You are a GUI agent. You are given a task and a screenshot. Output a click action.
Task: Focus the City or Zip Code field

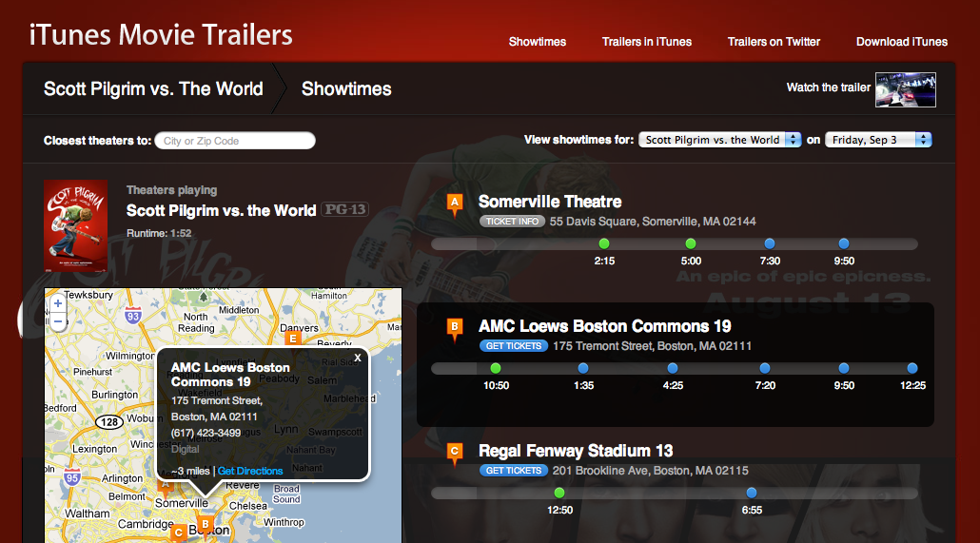click(x=235, y=141)
